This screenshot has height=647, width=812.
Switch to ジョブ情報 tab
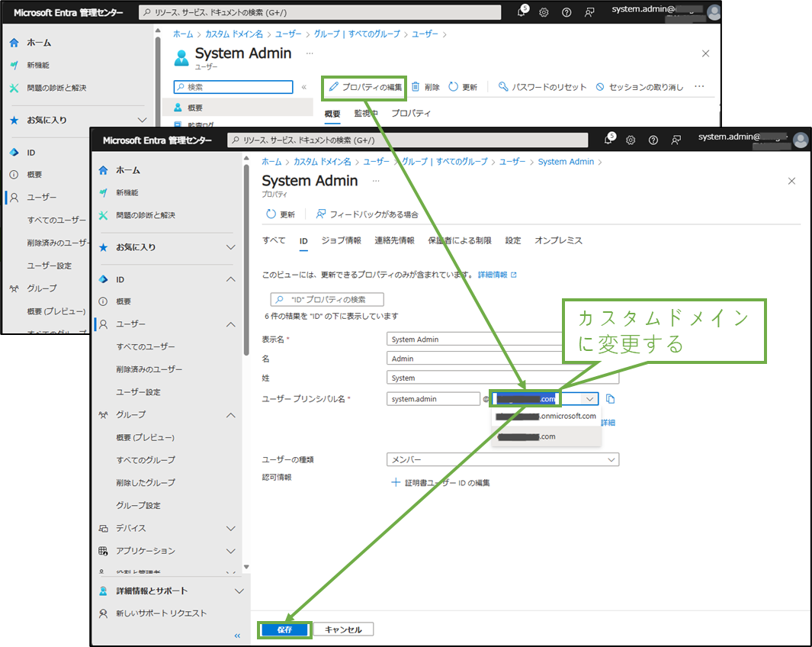pos(342,240)
